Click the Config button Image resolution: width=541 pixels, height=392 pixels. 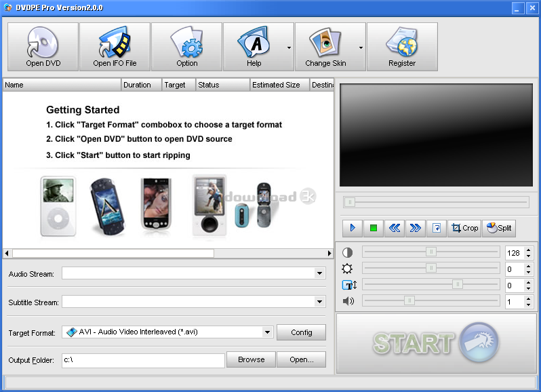(301, 332)
